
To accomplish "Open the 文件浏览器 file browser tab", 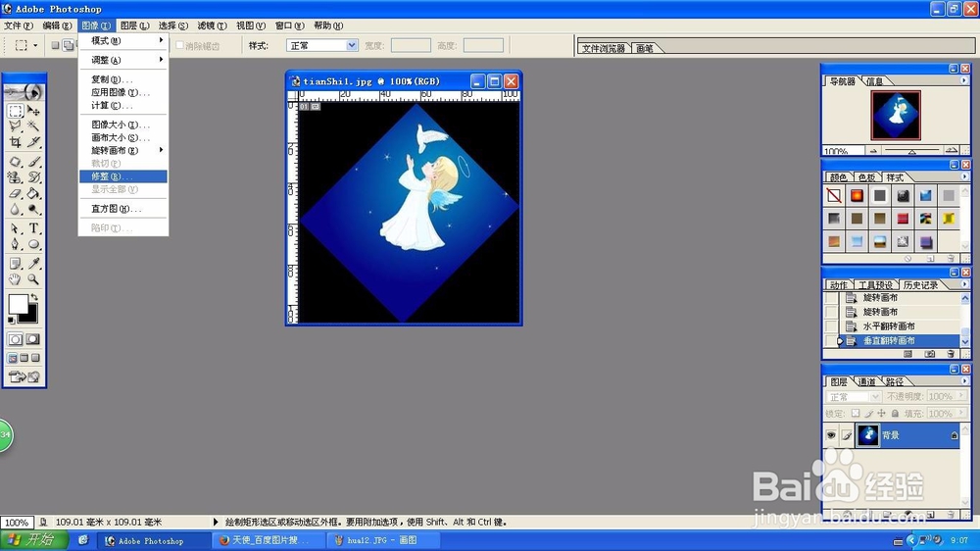I will 603,48.
